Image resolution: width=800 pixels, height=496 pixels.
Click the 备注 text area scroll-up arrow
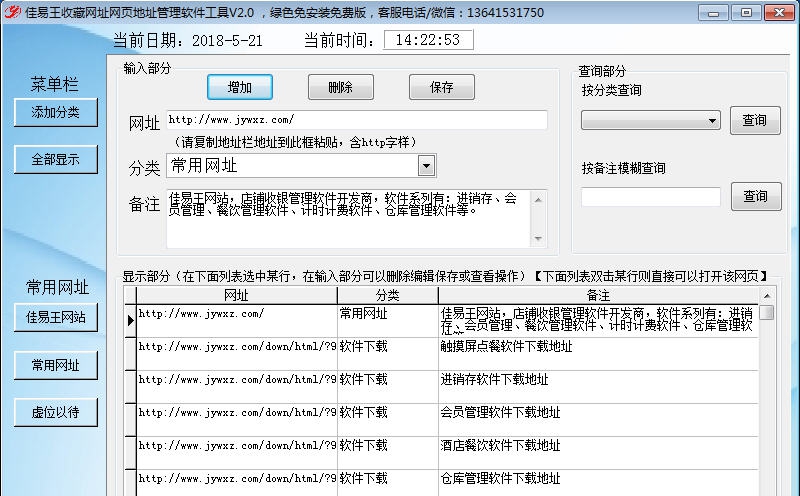pos(538,200)
